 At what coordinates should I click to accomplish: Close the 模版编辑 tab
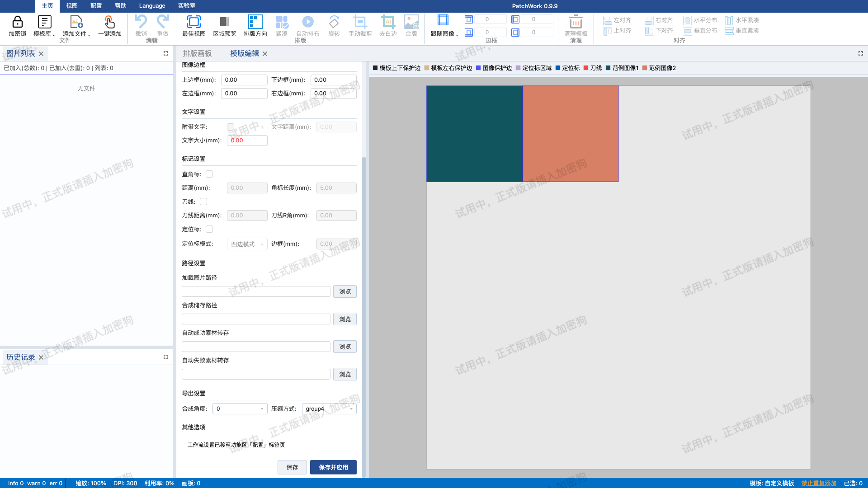265,54
